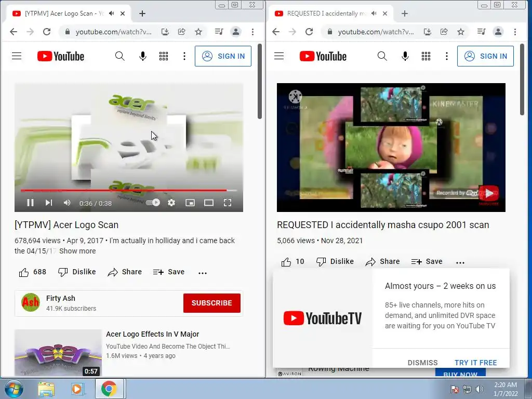Open profile icon in right Chrome window
The image size is (532, 399).
click(498, 32)
